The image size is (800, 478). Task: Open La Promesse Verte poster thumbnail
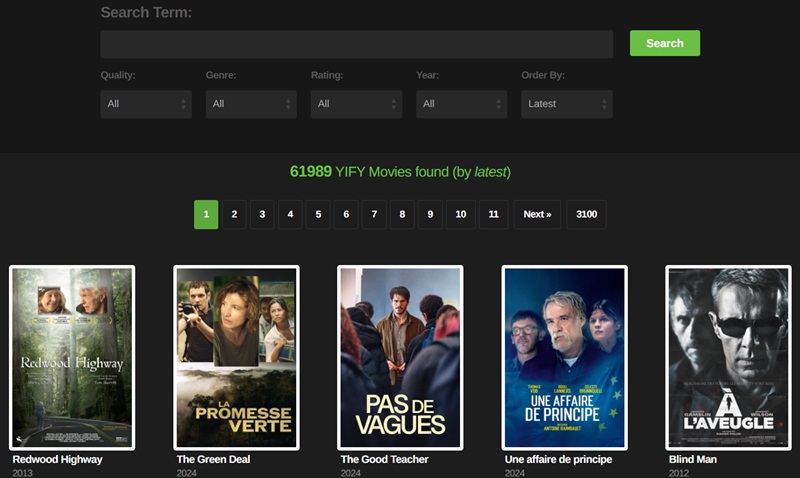point(236,358)
